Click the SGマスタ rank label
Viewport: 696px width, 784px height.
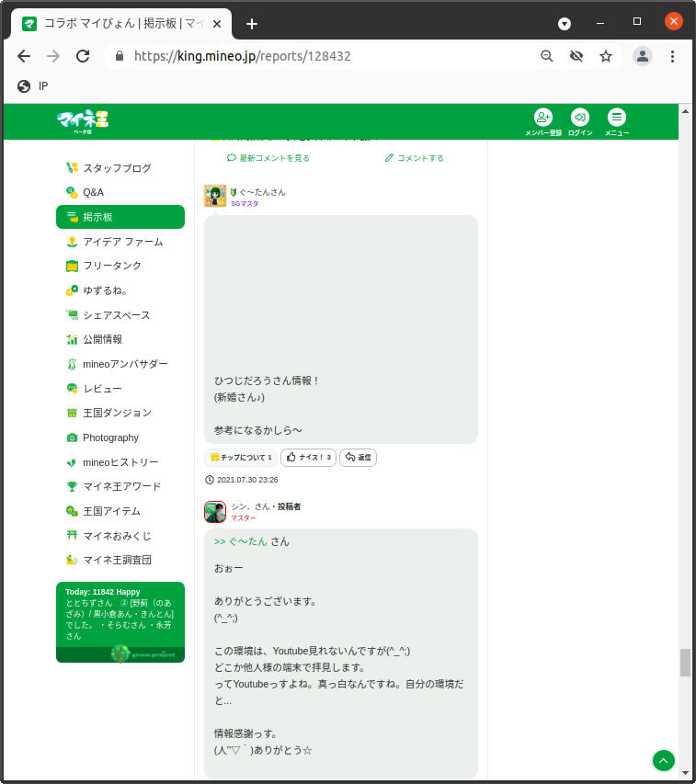coord(245,203)
